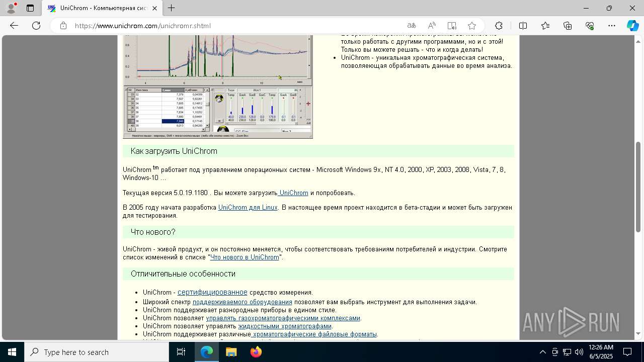644x362 pixels.
Task: Enter Immersive Reader mode
Action: pyautogui.click(x=452, y=26)
